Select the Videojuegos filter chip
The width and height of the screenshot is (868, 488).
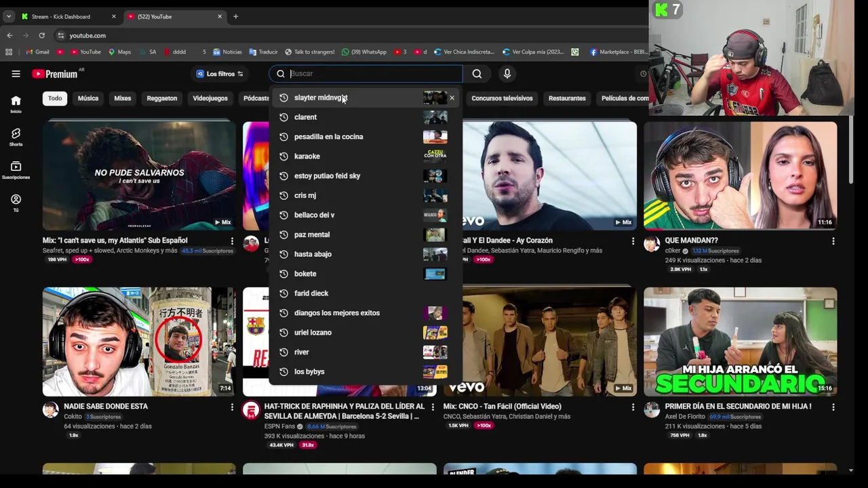point(210,98)
